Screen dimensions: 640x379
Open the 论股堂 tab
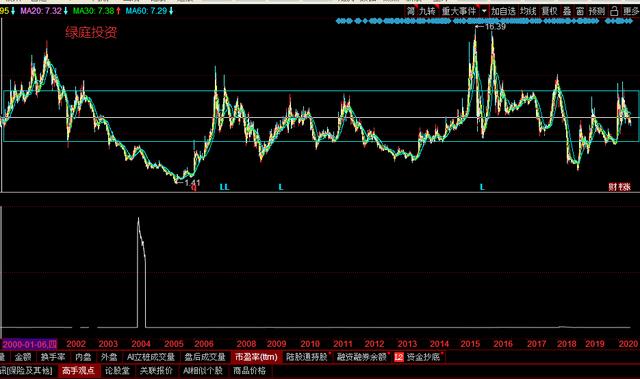pos(118,371)
